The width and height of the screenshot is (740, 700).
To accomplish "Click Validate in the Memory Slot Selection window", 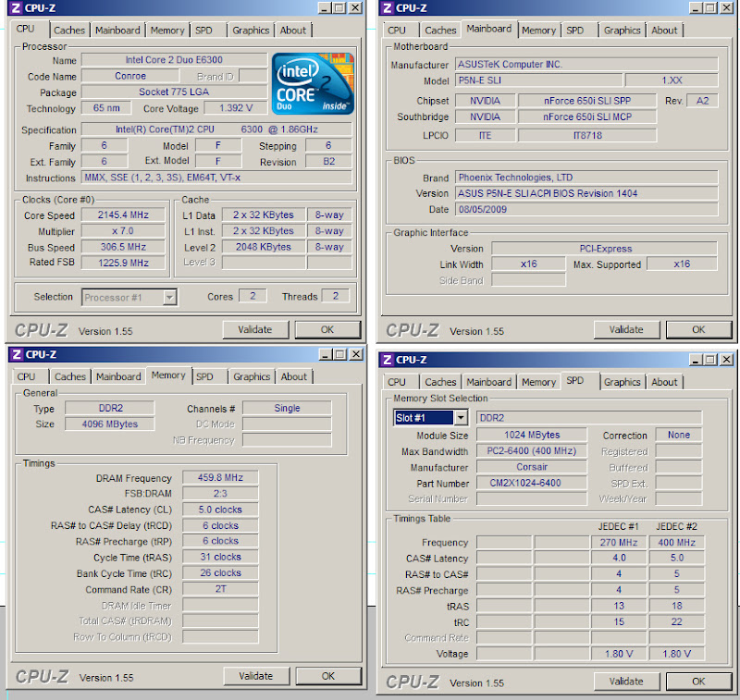I will [x=626, y=682].
